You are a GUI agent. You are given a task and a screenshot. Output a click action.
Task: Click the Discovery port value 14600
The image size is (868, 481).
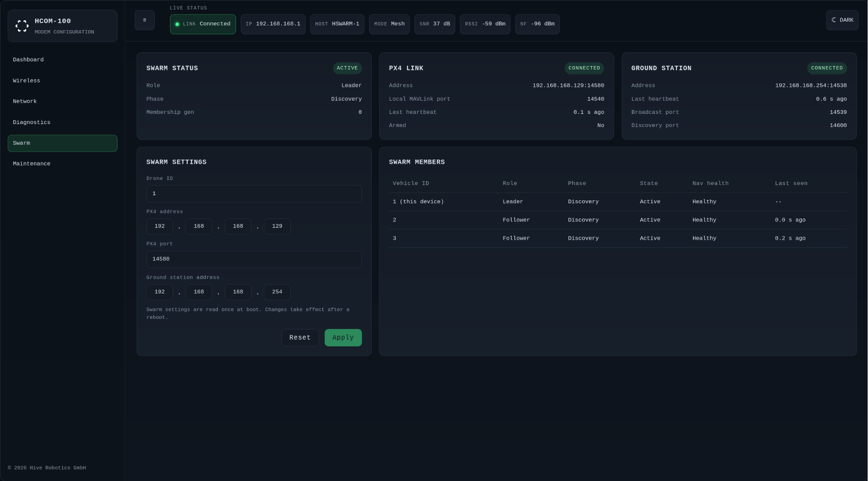[x=838, y=126]
